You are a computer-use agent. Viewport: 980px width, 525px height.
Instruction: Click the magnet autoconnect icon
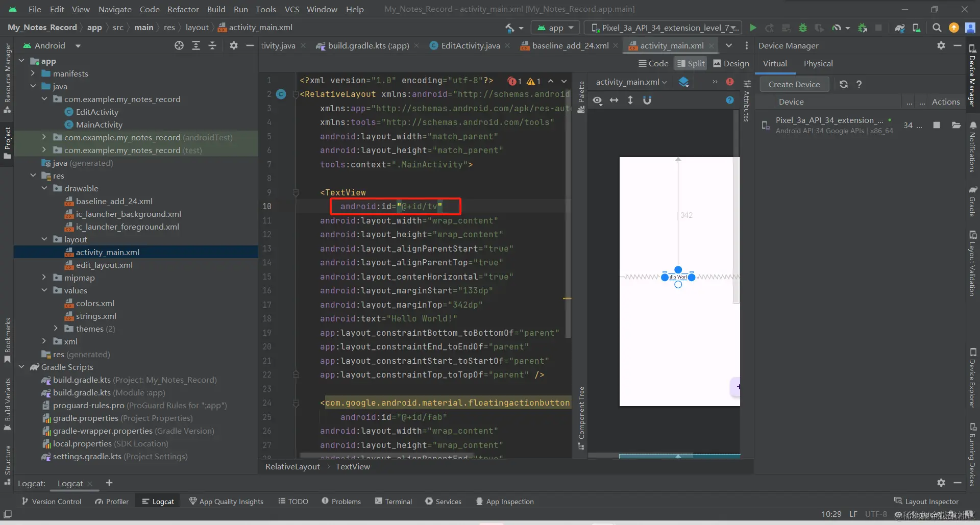pyautogui.click(x=647, y=100)
